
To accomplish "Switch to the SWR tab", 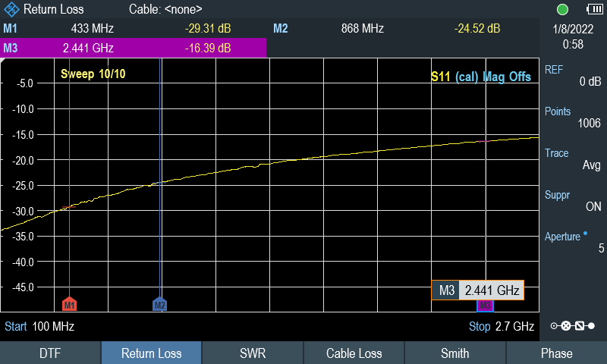I will [x=253, y=353].
